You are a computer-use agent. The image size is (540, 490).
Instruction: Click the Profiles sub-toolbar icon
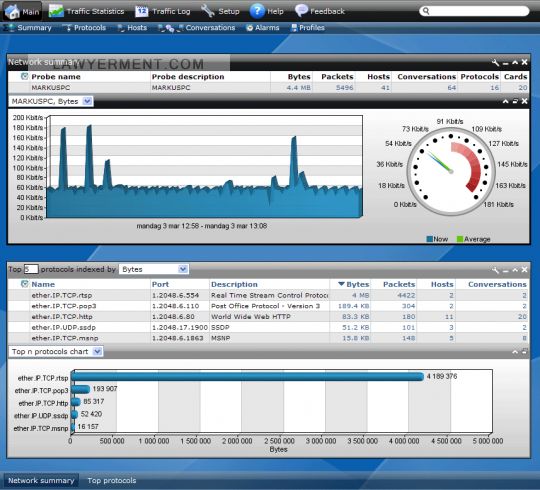pyautogui.click(x=294, y=28)
